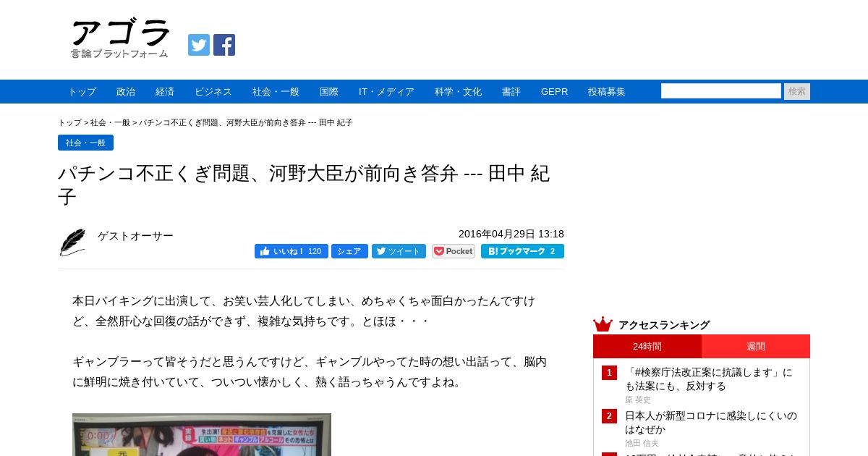
Task: Click the date 2016年04月29日 13:18
Action: [x=511, y=234]
